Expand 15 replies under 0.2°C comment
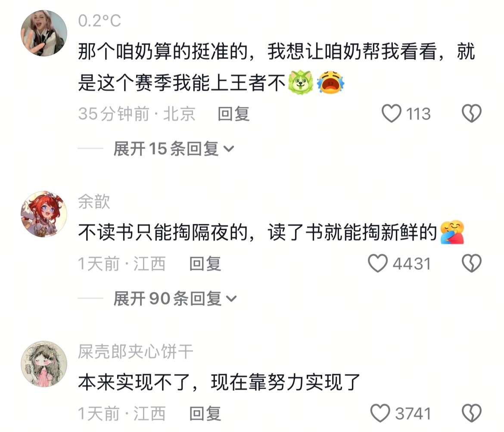Screen dimensions: 504x432 click(x=174, y=149)
